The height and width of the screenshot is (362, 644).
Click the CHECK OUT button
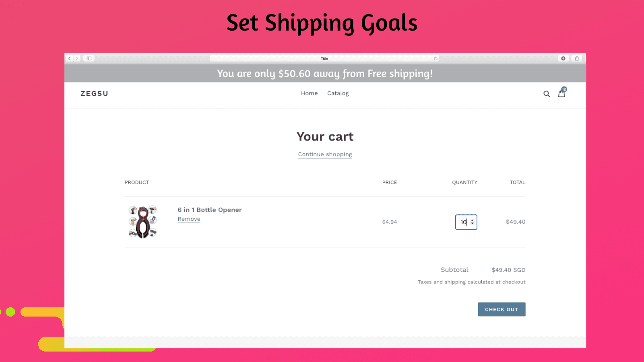[502, 309]
